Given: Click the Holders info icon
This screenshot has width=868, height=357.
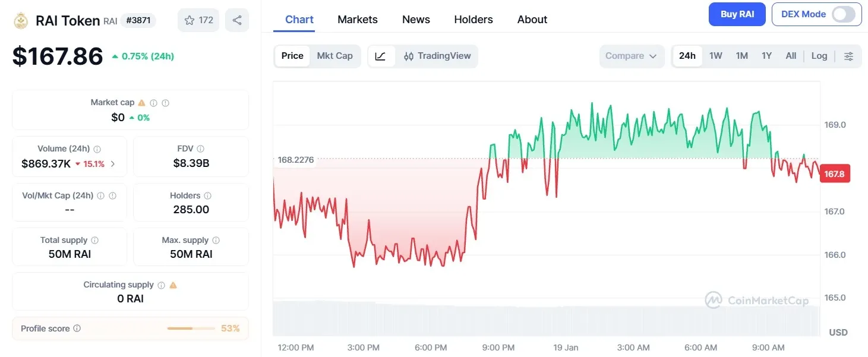Looking at the screenshot, I should [x=209, y=195].
